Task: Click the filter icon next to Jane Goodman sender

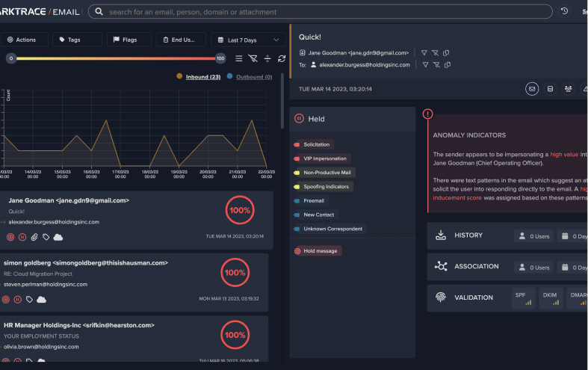Action: pyautogui.click(x=424, y=53)
